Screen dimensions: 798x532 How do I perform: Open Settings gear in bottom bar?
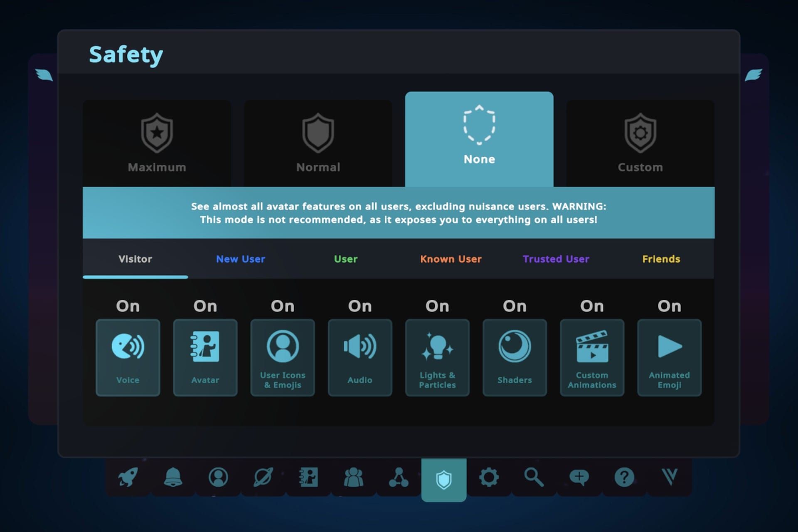click(x=489, y=477)
